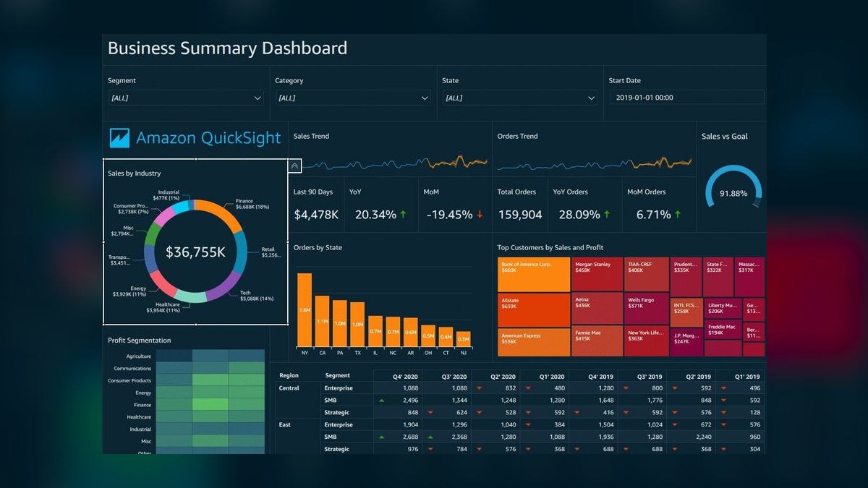This screenshot has height=488, width=868.
Task: Click the Allstate $639K treemap tile
Action: [x=535, y=310]
